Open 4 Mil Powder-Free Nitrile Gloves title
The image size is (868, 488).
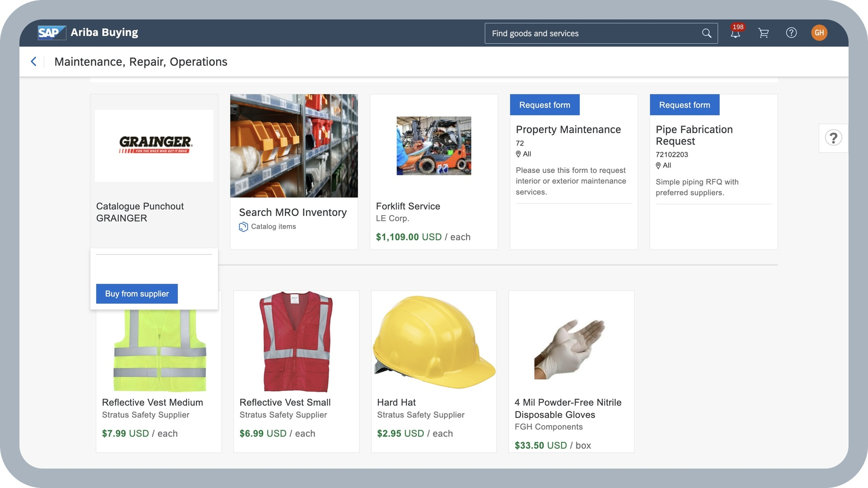[x=568, y=408]
